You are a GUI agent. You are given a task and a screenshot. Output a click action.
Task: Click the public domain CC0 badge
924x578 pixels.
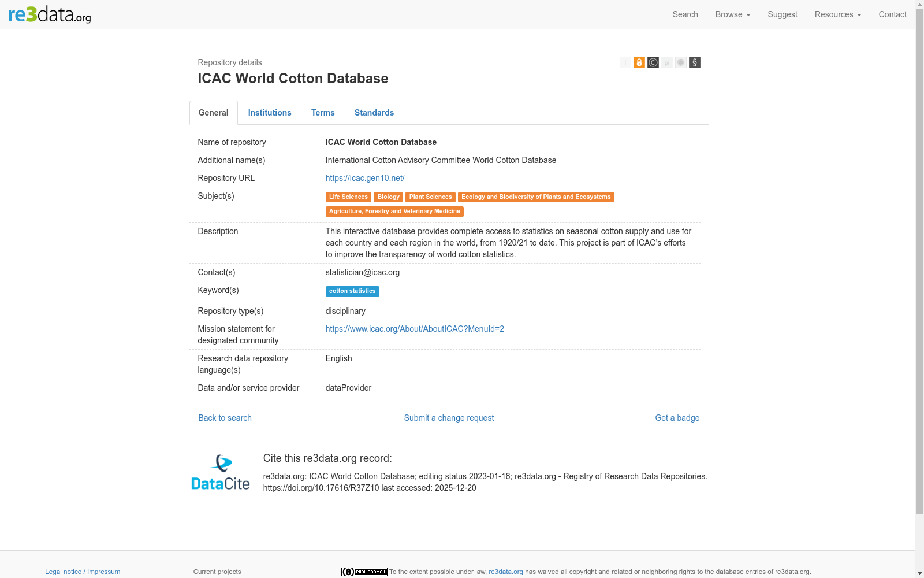click(364, 572)
